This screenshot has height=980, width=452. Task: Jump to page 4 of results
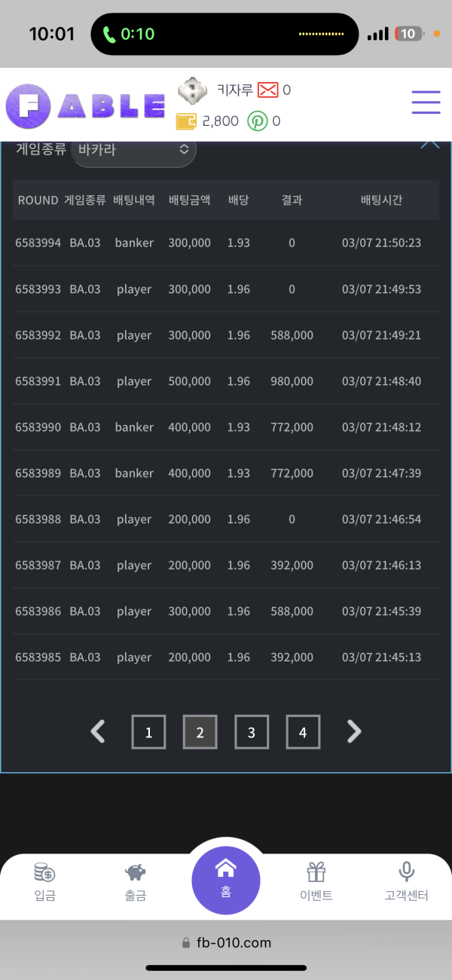303,732
